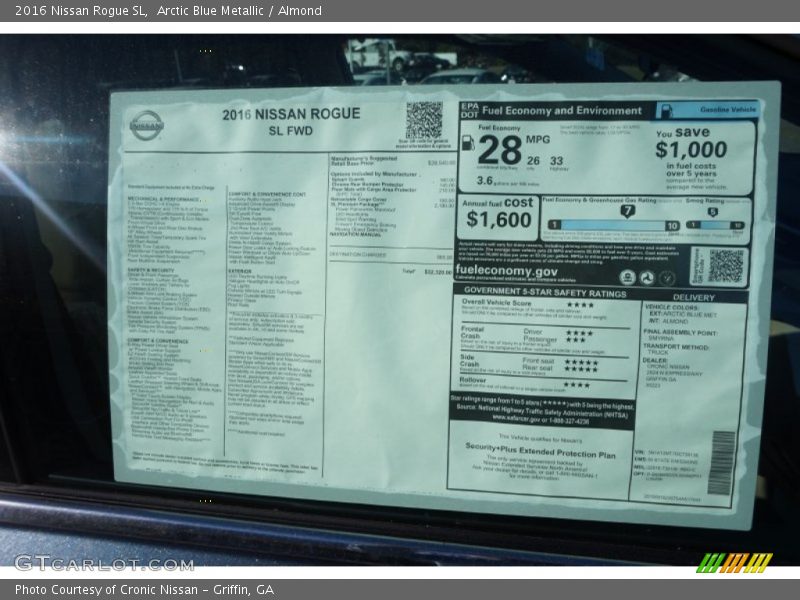Click the 'EPA DOT' label box
Image resolution: width=800 pixels, height=600 pixels.
click(x=470, y=110)
